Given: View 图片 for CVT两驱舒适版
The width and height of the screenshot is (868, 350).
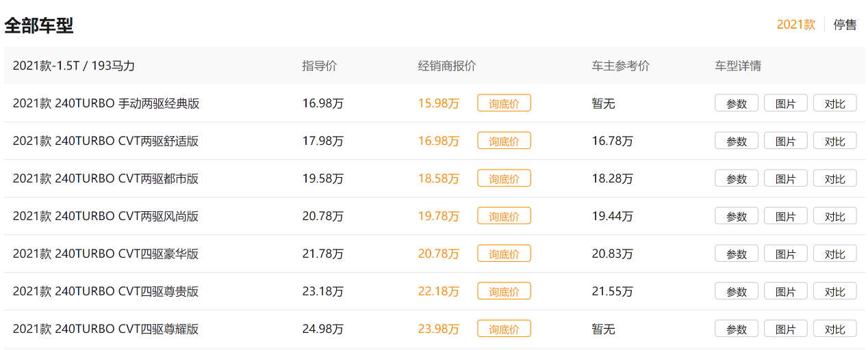Looking at the screenshot, I should [x=786, y=141].
